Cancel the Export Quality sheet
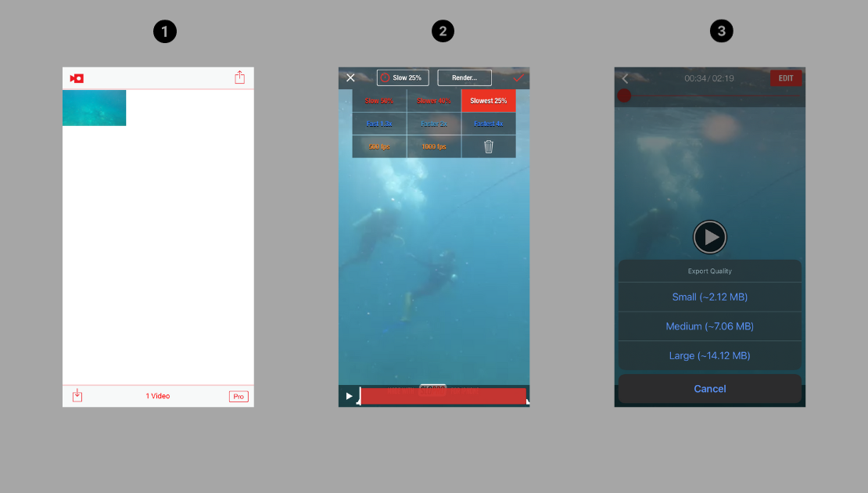This screenshot has width=868, height=493. (x=710, y=389)
